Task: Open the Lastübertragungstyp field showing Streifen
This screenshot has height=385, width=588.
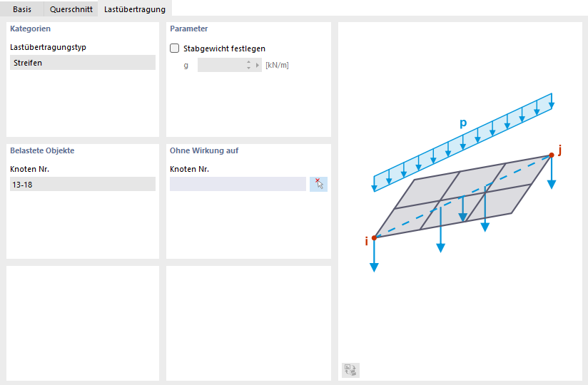Action: click(x=82, y=63)
